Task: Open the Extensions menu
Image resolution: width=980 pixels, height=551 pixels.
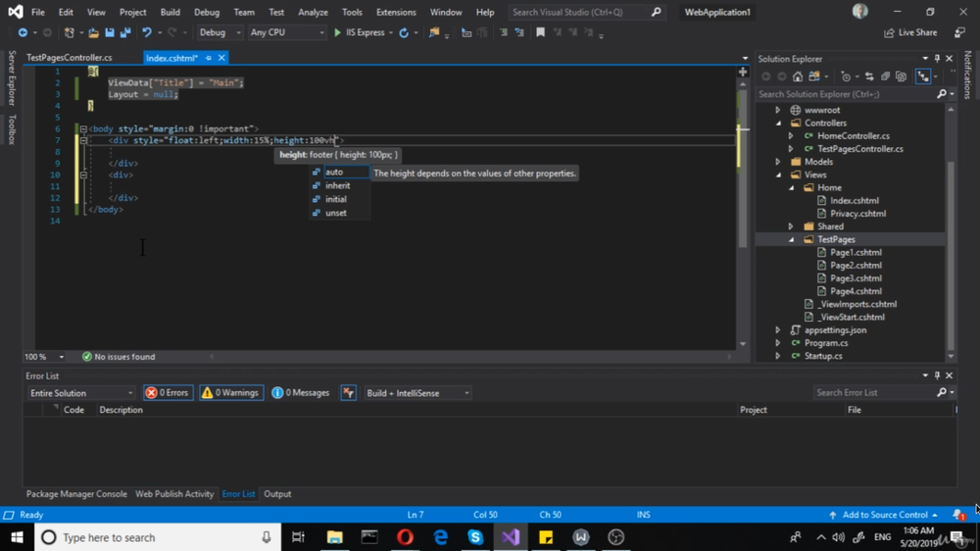Action: click(x=396, y=13)
